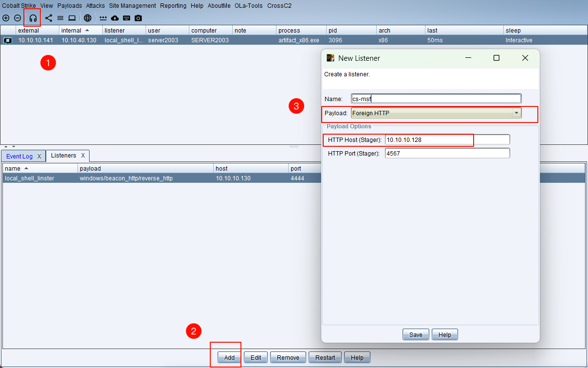This screenshot has height=368, width=588.
Task: Open the Reporting menu
Action: point(173,6)
